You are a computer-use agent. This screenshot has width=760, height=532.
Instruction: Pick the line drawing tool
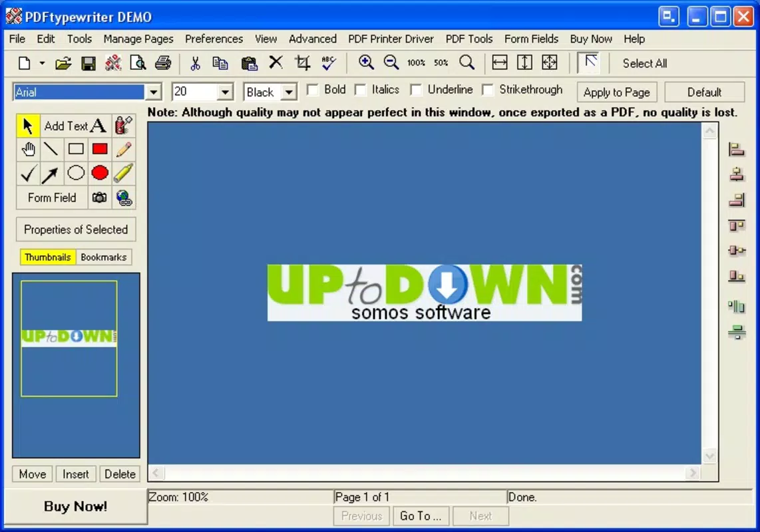pos(51,150)
